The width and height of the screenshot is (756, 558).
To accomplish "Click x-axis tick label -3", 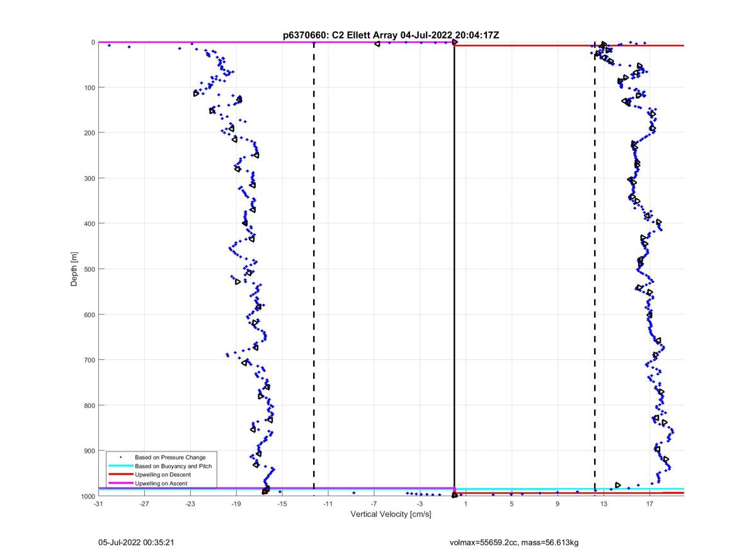I will click(420, 504).
